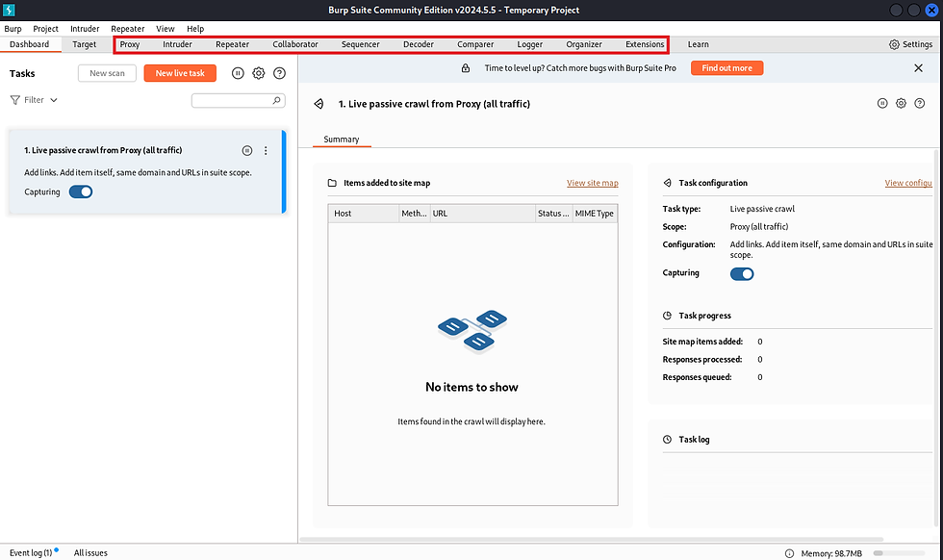The image size is (943, 560).
Task: Toggle Capturing switch in Task configuration
Action: (742, 273)
